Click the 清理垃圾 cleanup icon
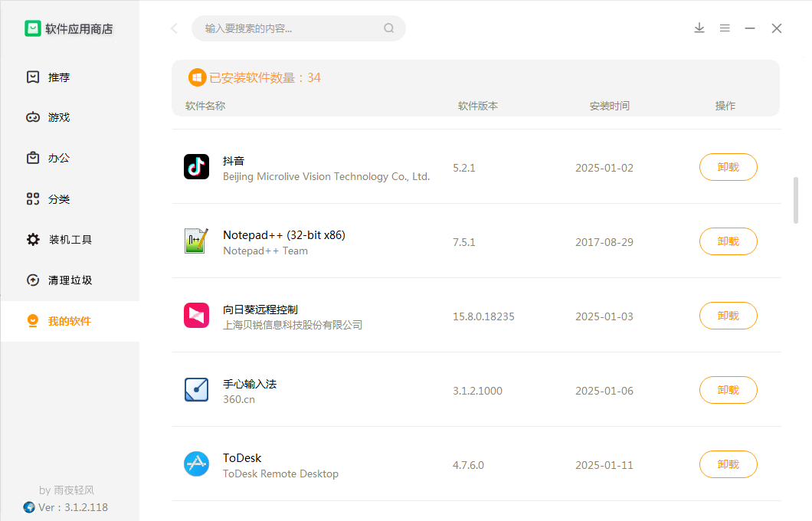The image size is (812, 521). click(x=33, y=280)
